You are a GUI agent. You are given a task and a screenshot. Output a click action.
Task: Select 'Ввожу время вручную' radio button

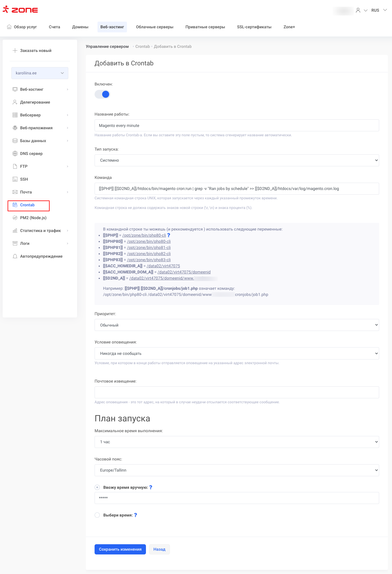[x=97, y=487]
